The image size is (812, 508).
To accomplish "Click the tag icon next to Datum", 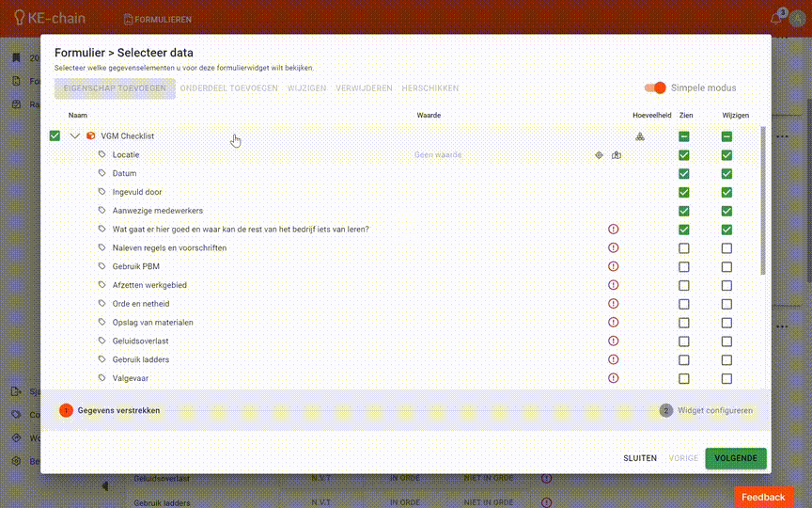I will pos(102,174).
